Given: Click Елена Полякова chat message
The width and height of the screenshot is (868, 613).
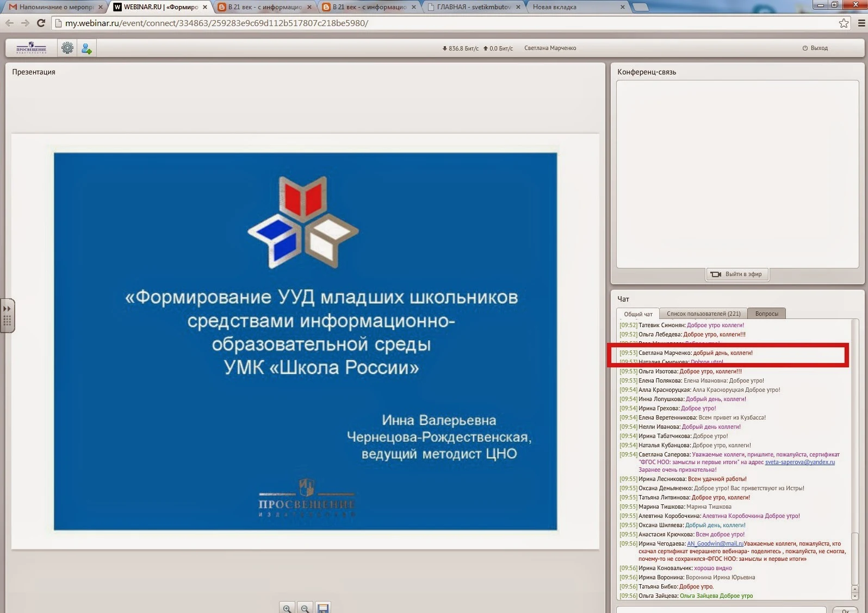Looking at the screenshot, I should (692, 380).
